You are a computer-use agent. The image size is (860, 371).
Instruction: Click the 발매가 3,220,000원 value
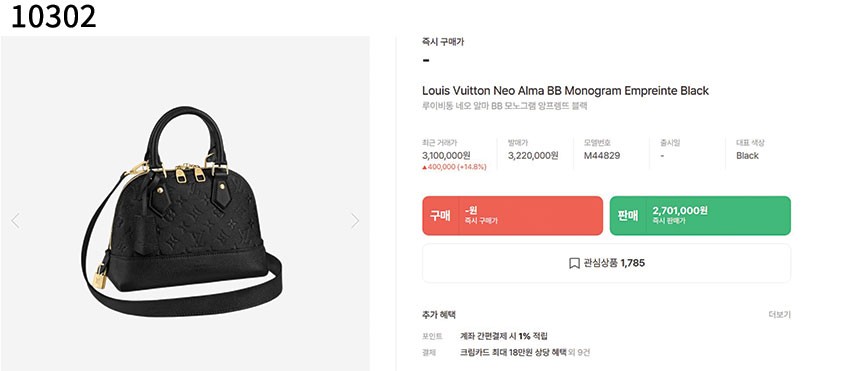tap(533, 155)
